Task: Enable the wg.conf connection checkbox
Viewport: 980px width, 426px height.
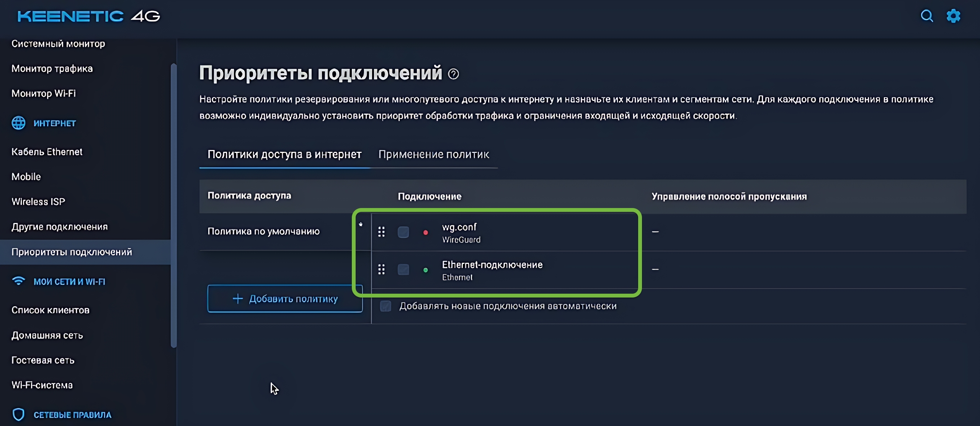Action: (x=403, y=232)
